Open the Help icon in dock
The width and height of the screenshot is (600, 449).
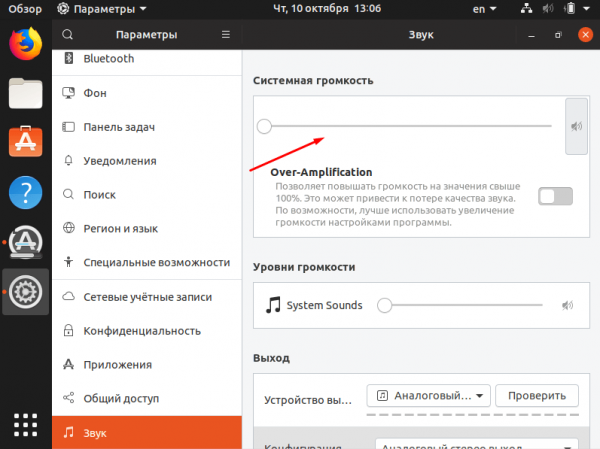pos(25,193)
